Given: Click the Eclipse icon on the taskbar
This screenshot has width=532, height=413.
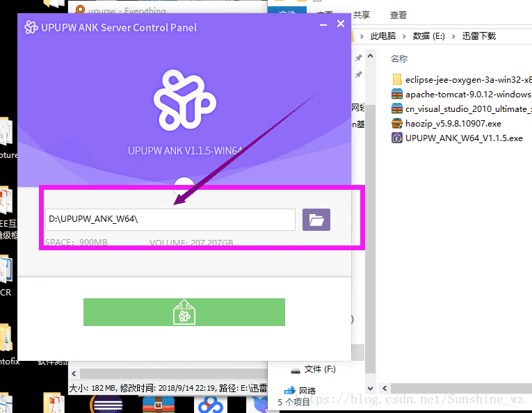Looking at the screenshot, I should click(x=107, y=404).
